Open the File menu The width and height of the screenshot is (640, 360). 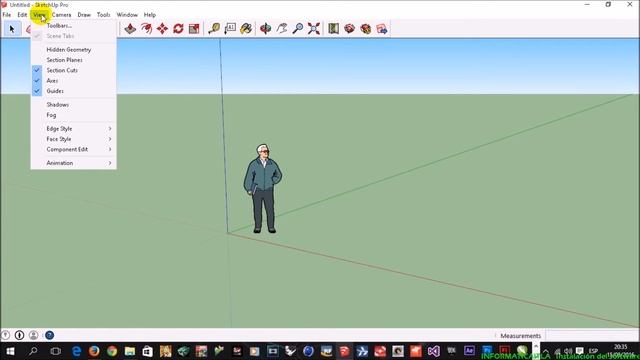[7, 15]
